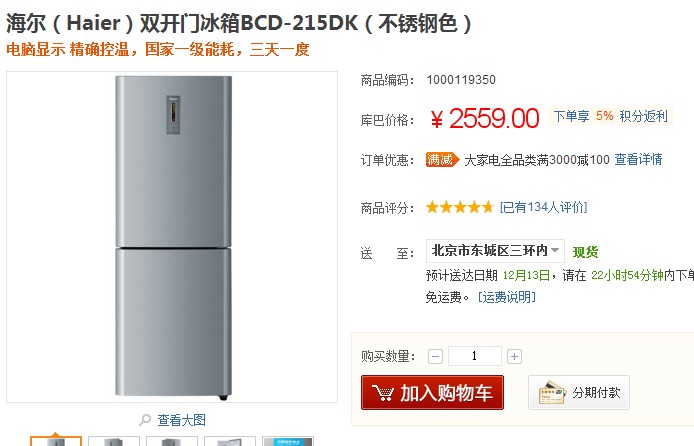Image resolution: width=694 pixels, height=446 pixels.
Task: Select the fifth blue product thumbnail
Action: tap(287, 441)
